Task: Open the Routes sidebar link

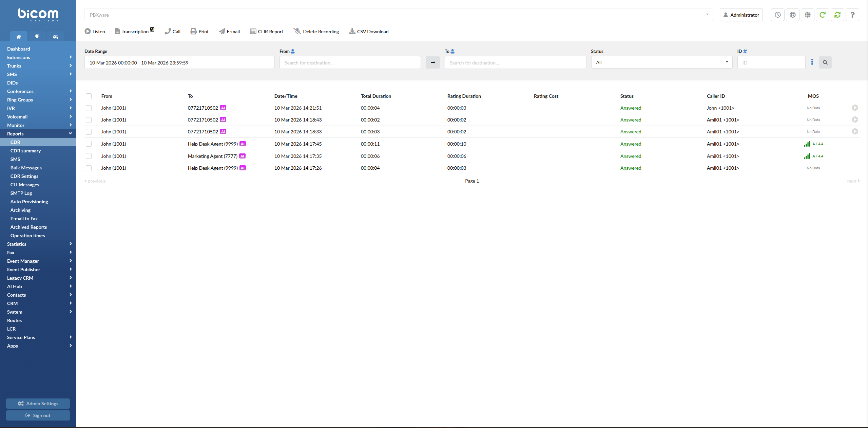Action: (14, 320)
